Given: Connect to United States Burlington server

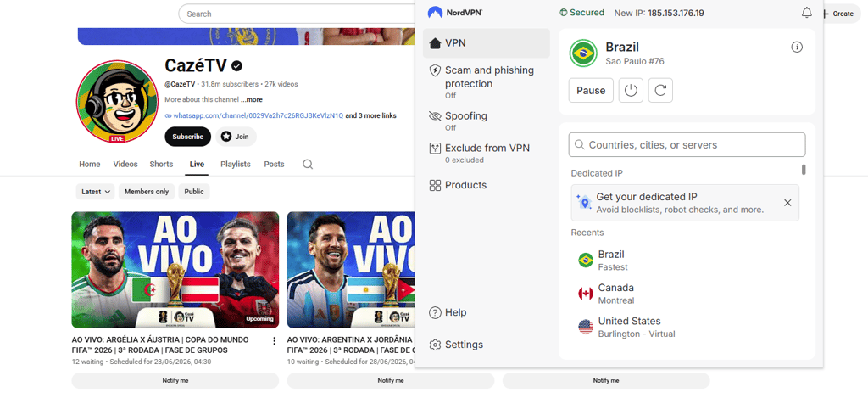Looking at the screenshot, I should (687, 327).
